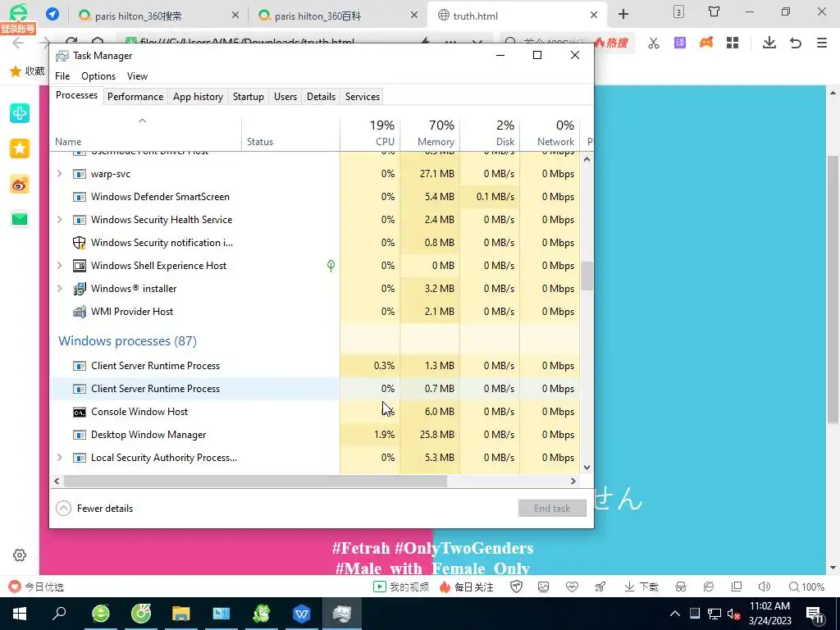
Task: Click the muted volume tray icon
Action: coord(733,614)
